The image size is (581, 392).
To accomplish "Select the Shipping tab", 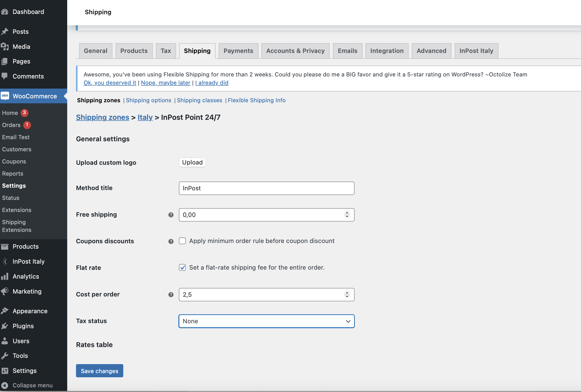I will 197,51.
